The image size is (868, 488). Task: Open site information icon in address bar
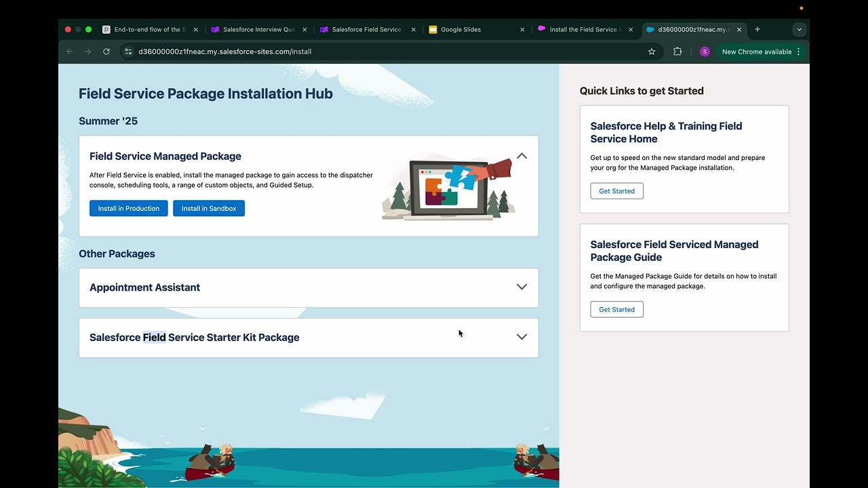128,52
